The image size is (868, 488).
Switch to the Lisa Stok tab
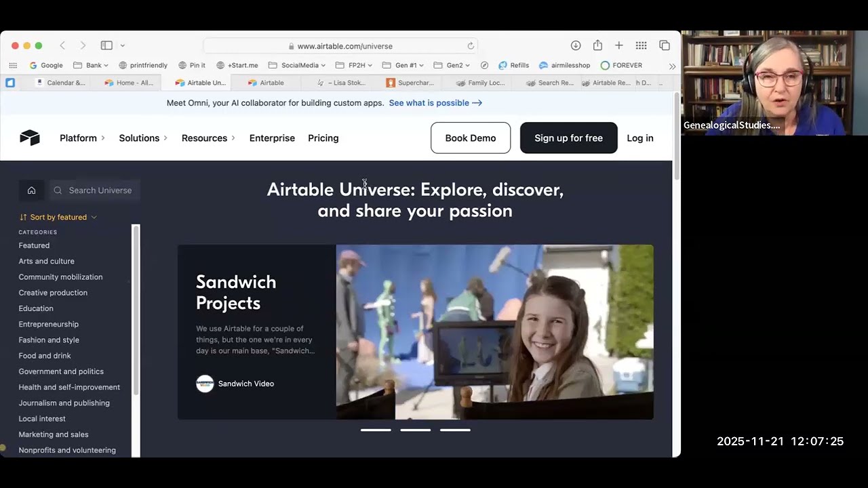(341, 83)
